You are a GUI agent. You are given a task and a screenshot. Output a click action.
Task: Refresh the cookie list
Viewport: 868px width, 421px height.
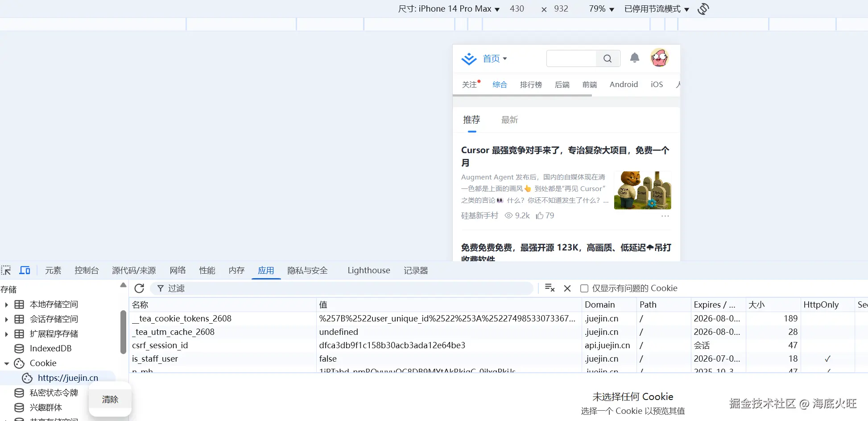139,288
